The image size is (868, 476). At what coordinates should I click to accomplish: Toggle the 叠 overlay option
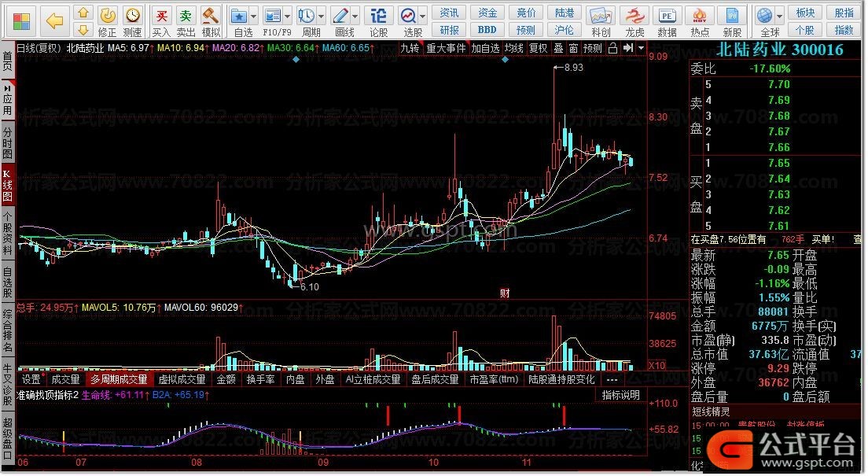[x=558, y=48]
